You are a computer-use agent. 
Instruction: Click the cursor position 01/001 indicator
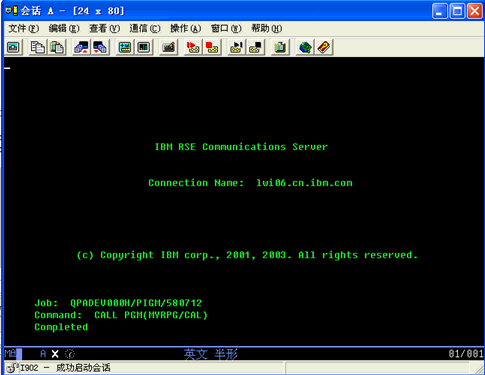(466, 354)
